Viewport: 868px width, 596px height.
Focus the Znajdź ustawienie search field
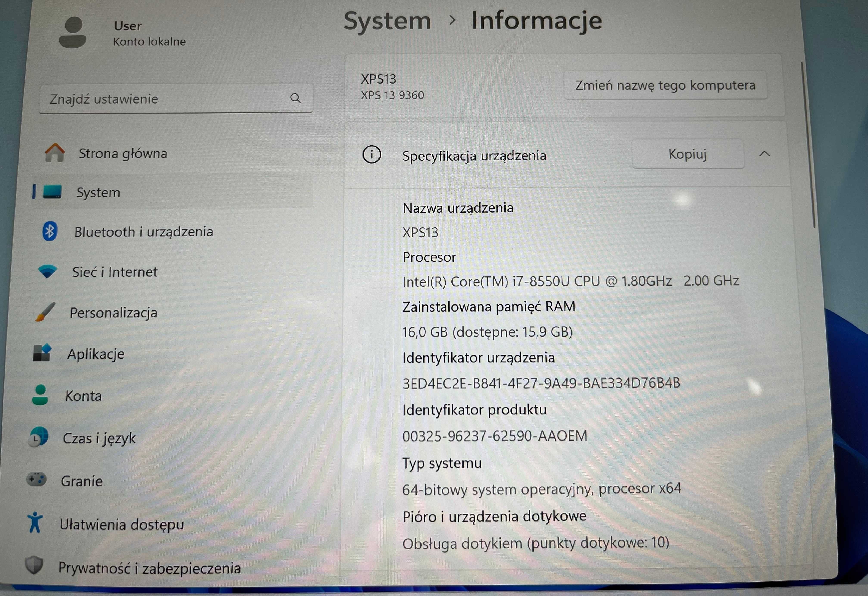click(176, 99)
